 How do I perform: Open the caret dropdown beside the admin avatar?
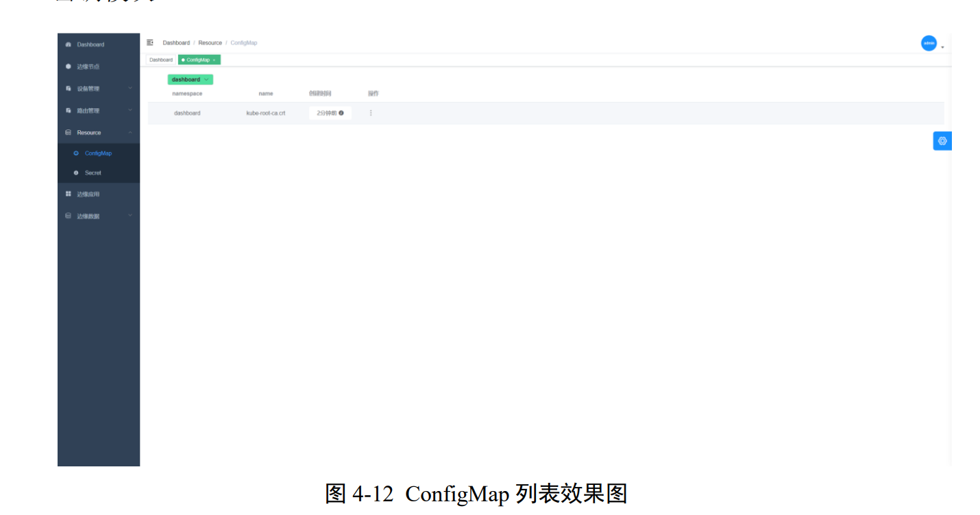tap(942, 47)
